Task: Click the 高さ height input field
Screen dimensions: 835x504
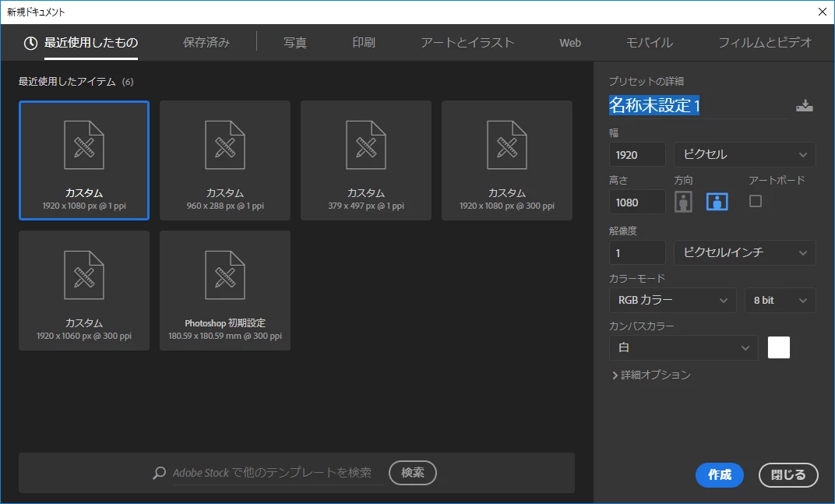Action: point(637,203)
